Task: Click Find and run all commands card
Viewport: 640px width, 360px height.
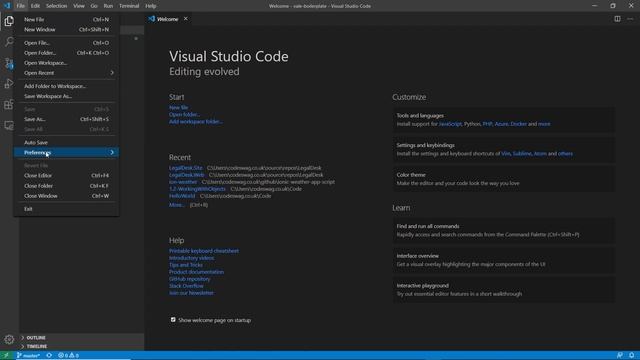Action: (x=504, y=230)
